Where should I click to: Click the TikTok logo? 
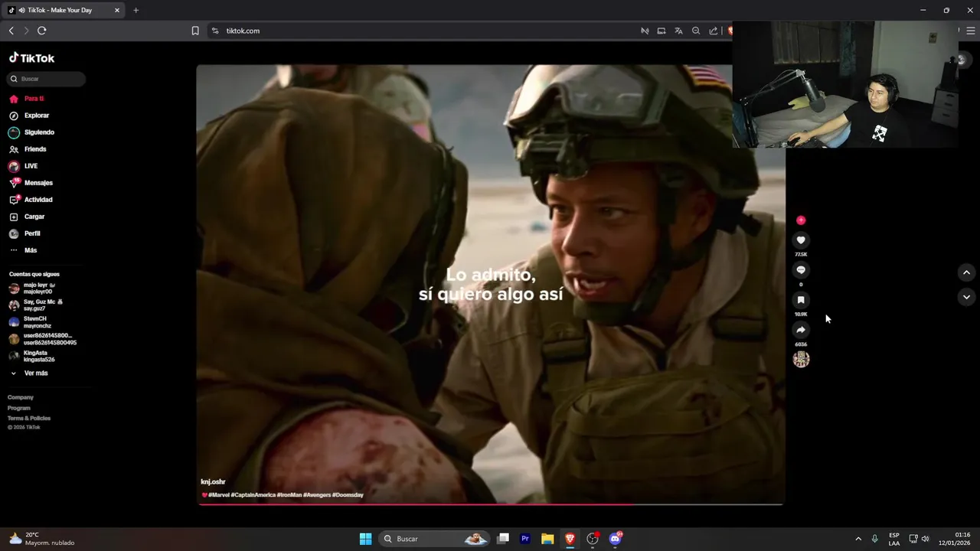point(31,58)
